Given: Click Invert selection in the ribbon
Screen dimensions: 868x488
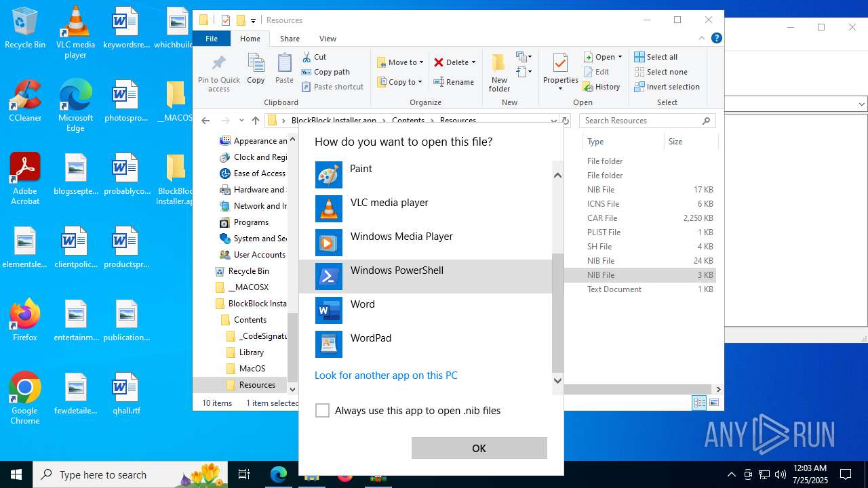Looking at the screenshot, I should pyautogui.click(x=667, y=87).
